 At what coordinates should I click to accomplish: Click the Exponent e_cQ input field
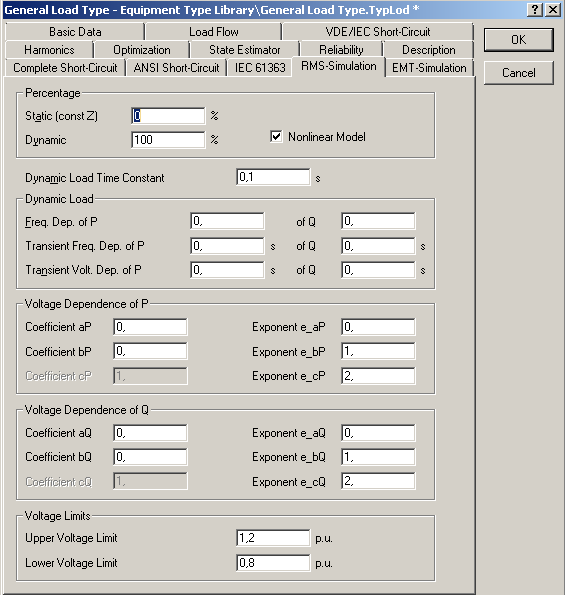click(x=378, y=481)
